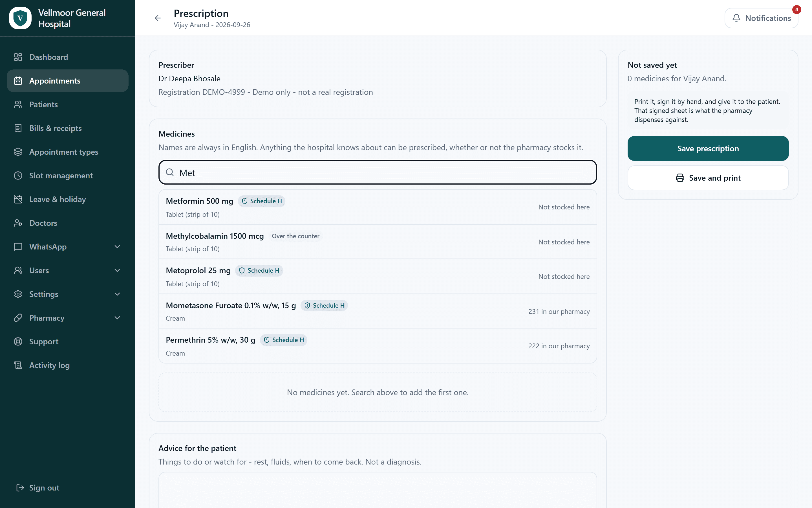This screenshot has height=508, width=812.
Task: Click the Appointment types layers icon
Action: point(18,152)
